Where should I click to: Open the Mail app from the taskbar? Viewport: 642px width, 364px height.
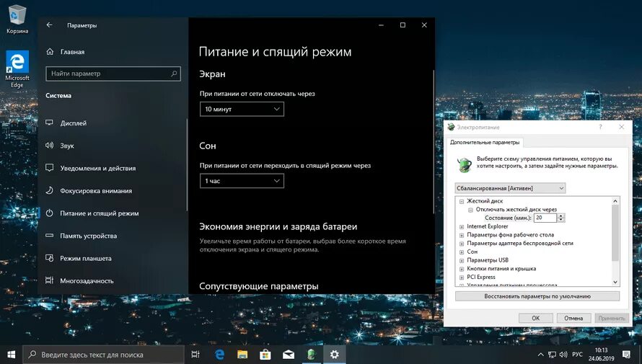point(289,355)
